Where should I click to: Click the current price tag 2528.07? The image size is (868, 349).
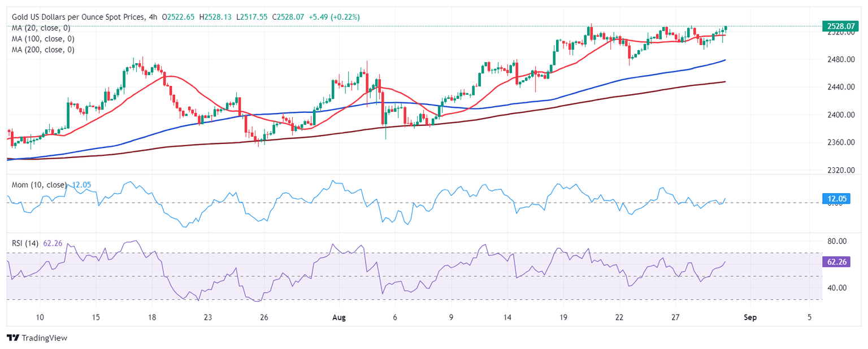pyautogui.click(x=840, y=26)
